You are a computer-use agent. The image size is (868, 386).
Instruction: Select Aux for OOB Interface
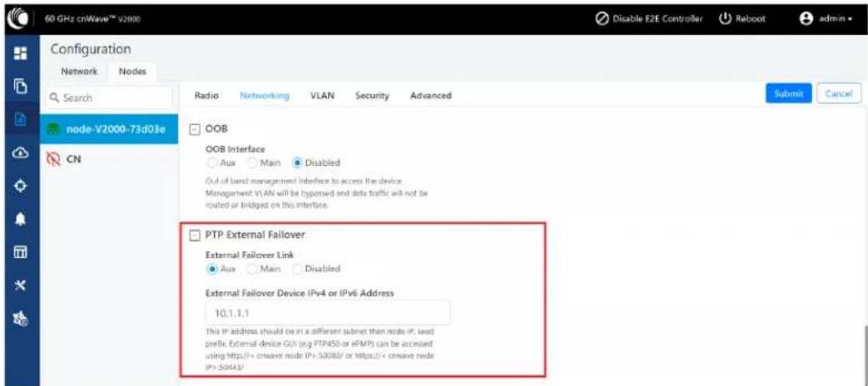pos(211,163)
